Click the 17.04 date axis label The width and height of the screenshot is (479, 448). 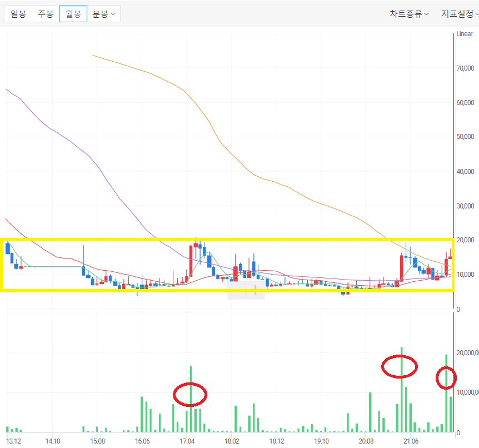[187, 441]
